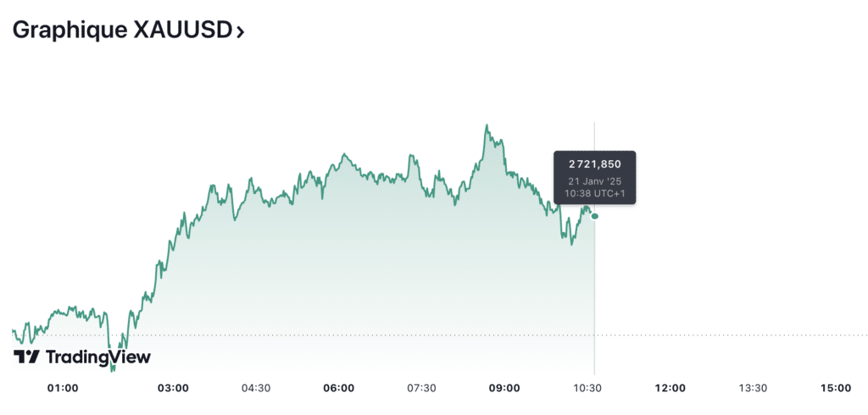
Task: Click the TradingView logo icon
Action: (x=26, y=357)
